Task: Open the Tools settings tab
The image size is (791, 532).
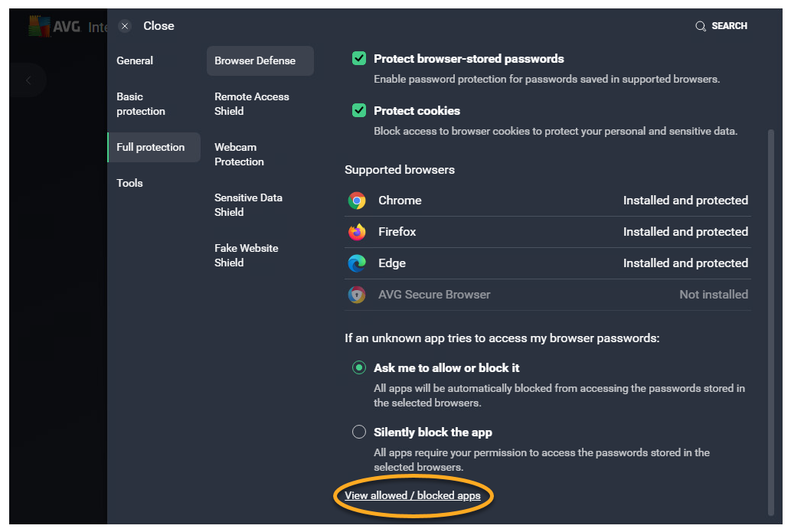Action: pyautogui.click(x=130, y=183)
